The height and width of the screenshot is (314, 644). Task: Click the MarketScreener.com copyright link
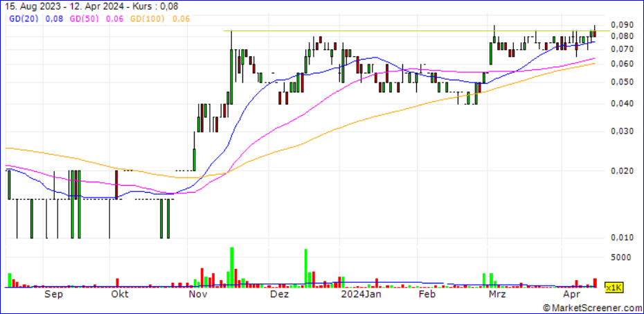pos(592,308)
